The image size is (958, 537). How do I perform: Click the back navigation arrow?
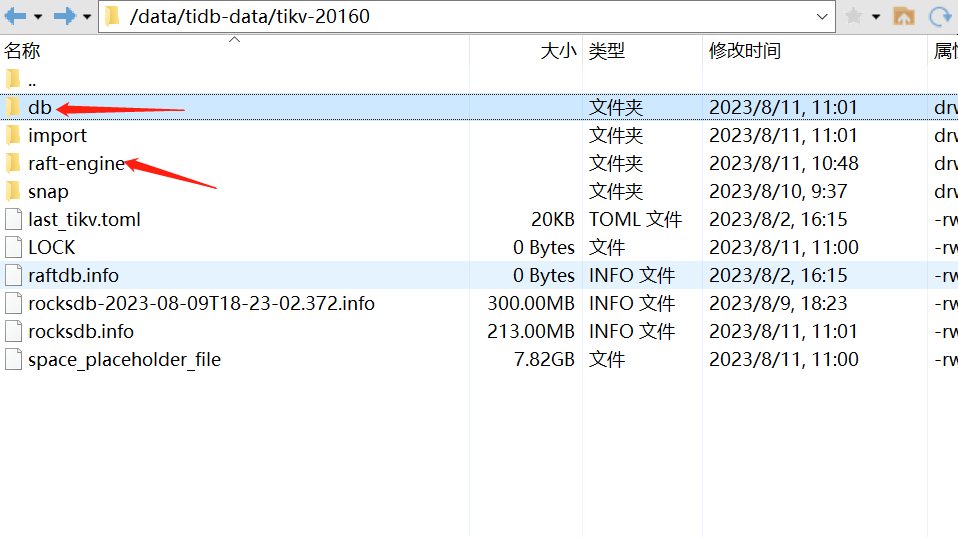point(15,16)
